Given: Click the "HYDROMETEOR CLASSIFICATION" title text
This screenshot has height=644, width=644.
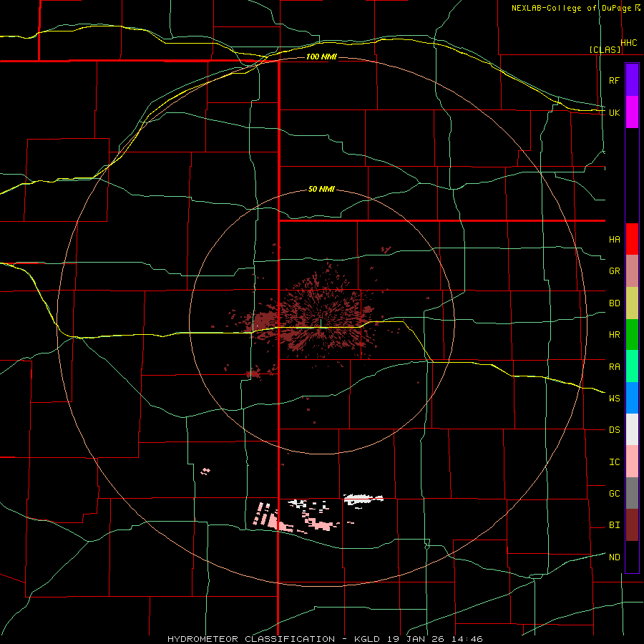Looking at the screenshot, I should pyautogui.click(x=251, y=639).
